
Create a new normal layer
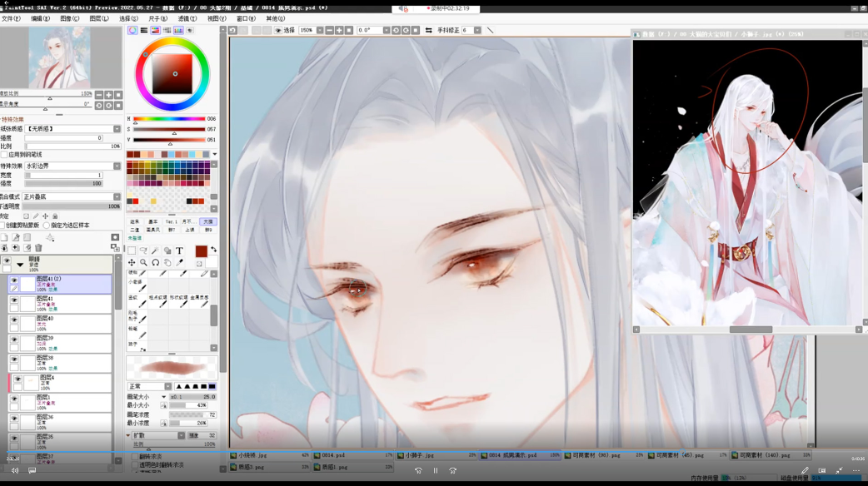(x=4, y=237)
